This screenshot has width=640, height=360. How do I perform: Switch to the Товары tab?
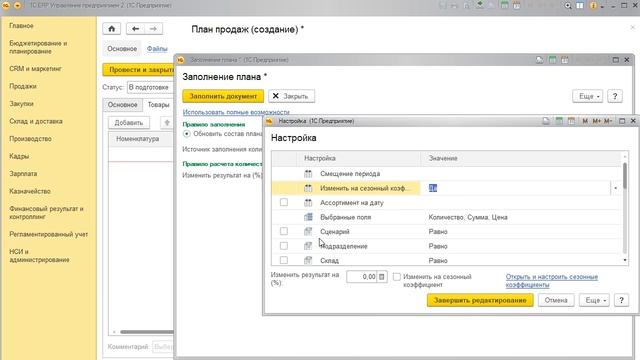click(158, 105)
